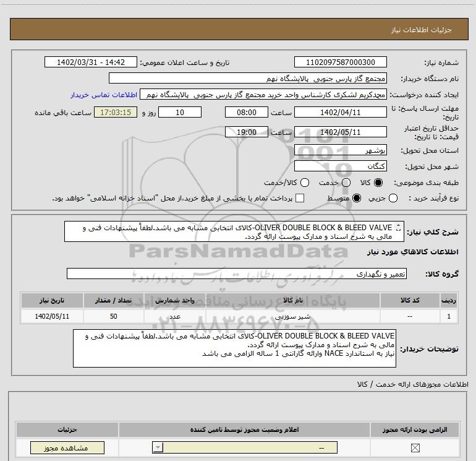Click the remaining time 17:03:15 field
Screen dimensions: 476x461
116,112
